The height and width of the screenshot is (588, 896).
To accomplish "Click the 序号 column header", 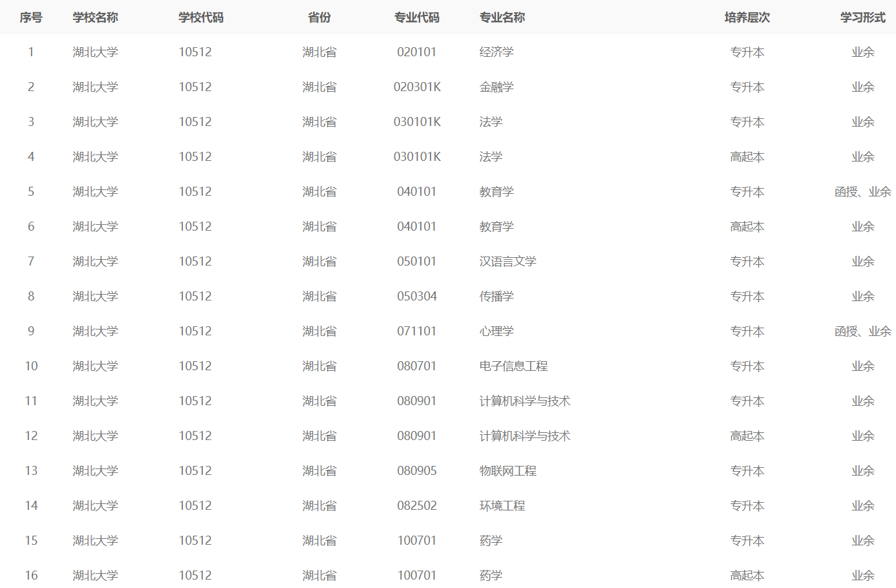I will (x=31, y=17).
